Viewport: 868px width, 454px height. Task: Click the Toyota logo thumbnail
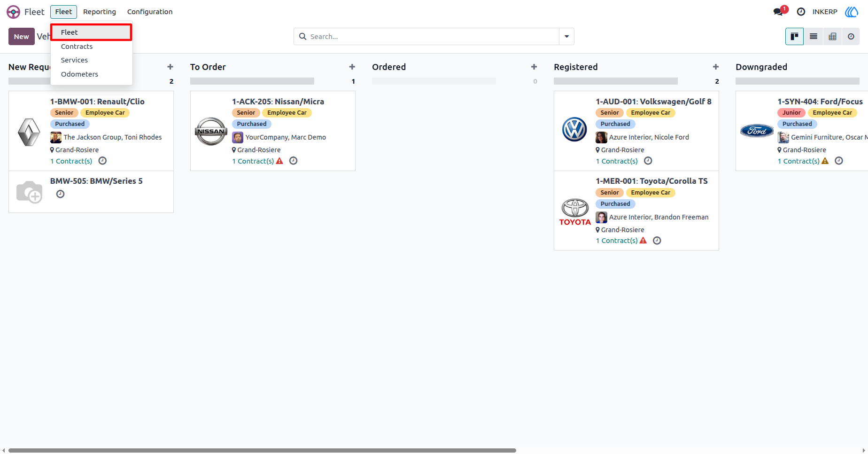575,212
